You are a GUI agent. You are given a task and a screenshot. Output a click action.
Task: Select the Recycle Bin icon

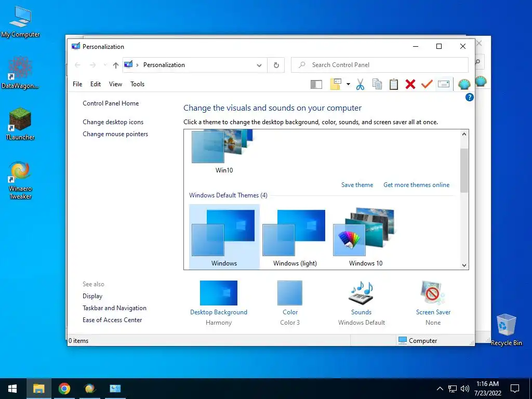point(506,329)
